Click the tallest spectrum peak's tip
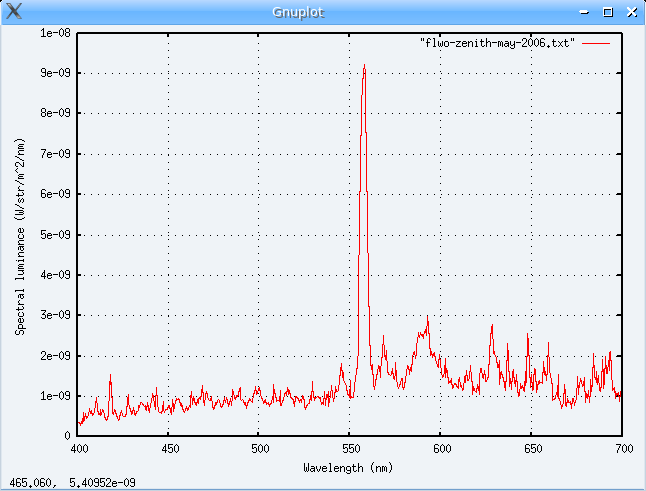 pos(364,66)
